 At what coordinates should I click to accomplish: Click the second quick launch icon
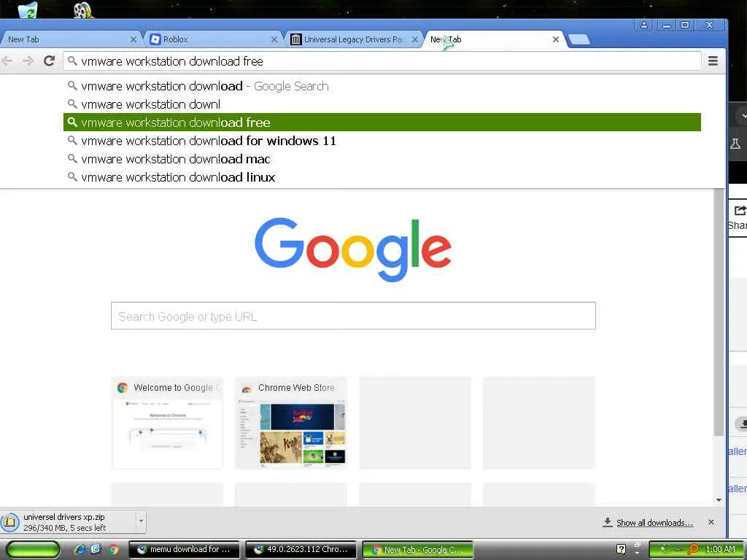pyautogui.click(x=96, y=550)
